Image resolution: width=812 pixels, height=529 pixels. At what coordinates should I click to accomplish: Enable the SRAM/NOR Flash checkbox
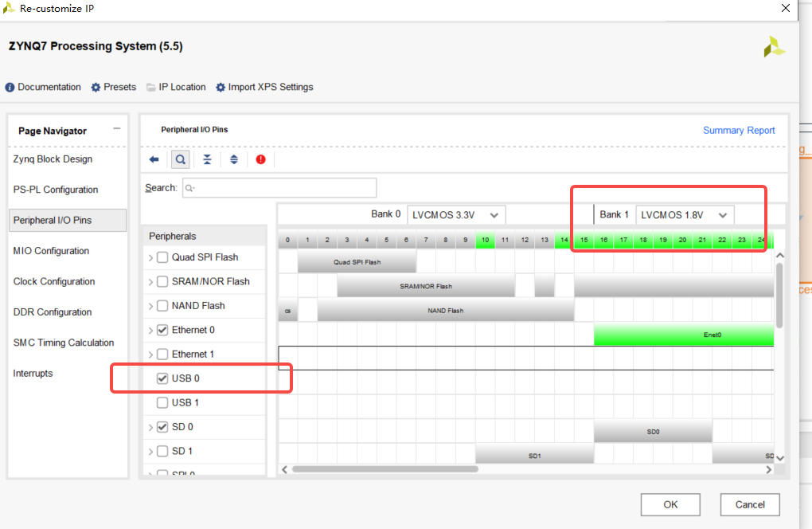(x=162, y=282)
